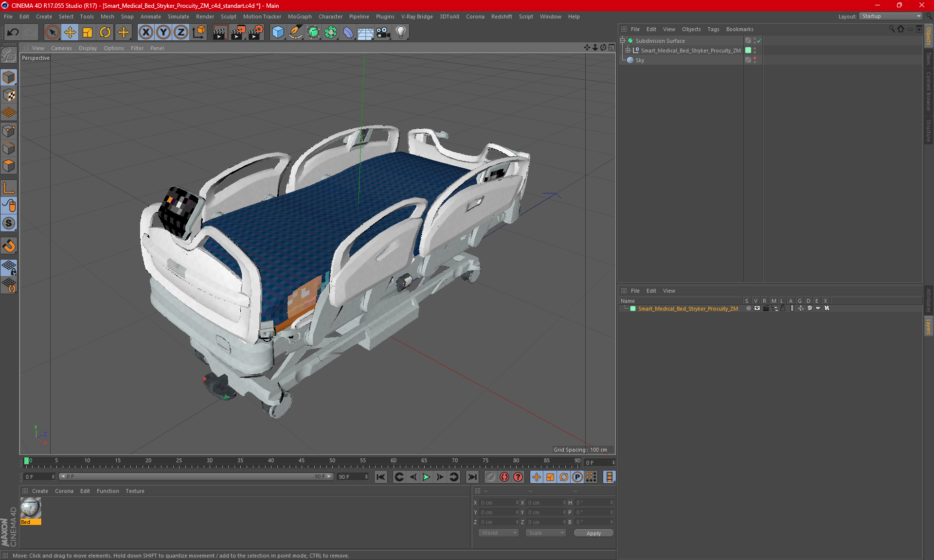The width and height of the screenshot is (934, 560).
Task: Add a Floor environment object
Action: 365,33
